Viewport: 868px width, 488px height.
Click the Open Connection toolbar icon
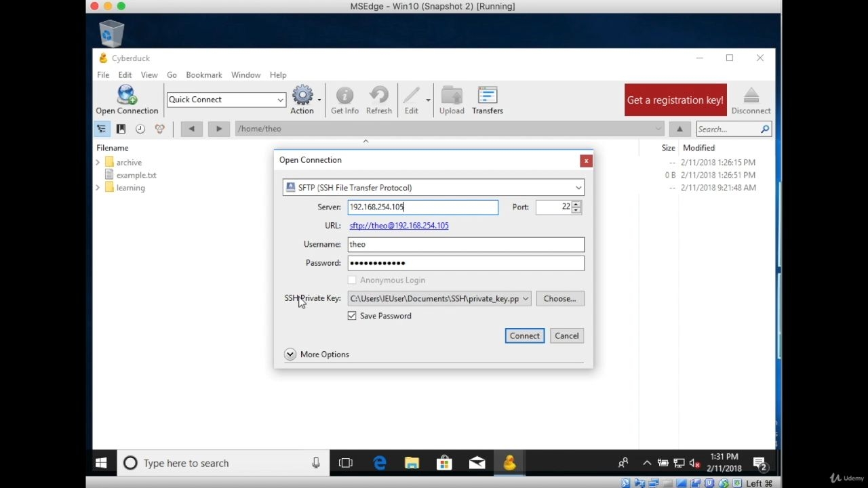coord(127,100)
